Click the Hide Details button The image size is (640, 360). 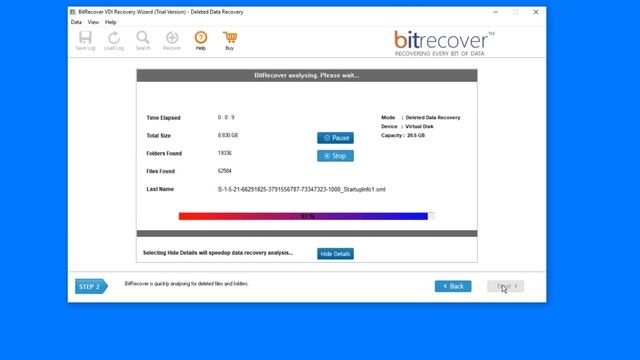pos(336,254)
